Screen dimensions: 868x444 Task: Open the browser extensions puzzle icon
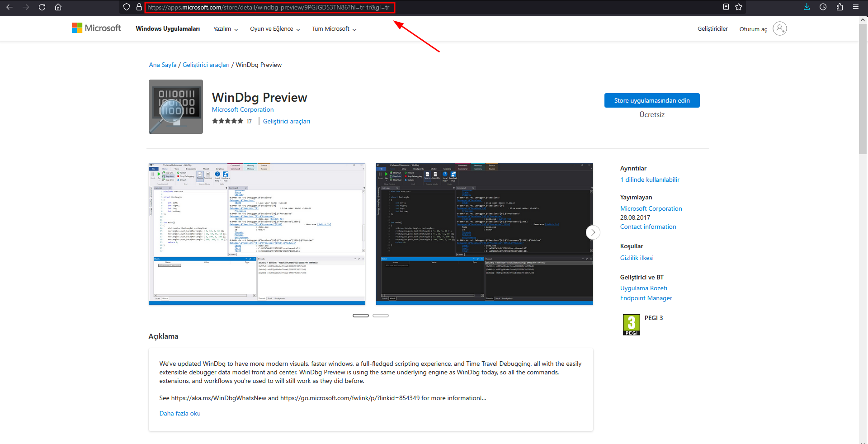(840, 7)
